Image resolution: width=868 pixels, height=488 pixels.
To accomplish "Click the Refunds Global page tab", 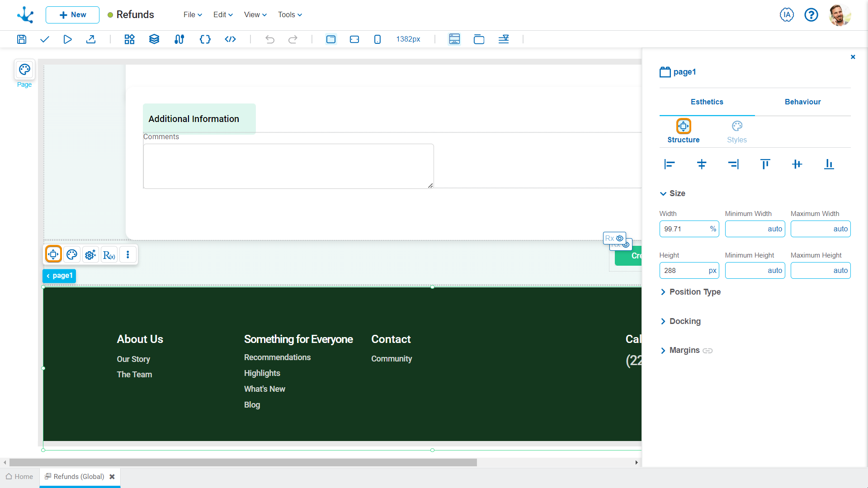I will point(78,477).
